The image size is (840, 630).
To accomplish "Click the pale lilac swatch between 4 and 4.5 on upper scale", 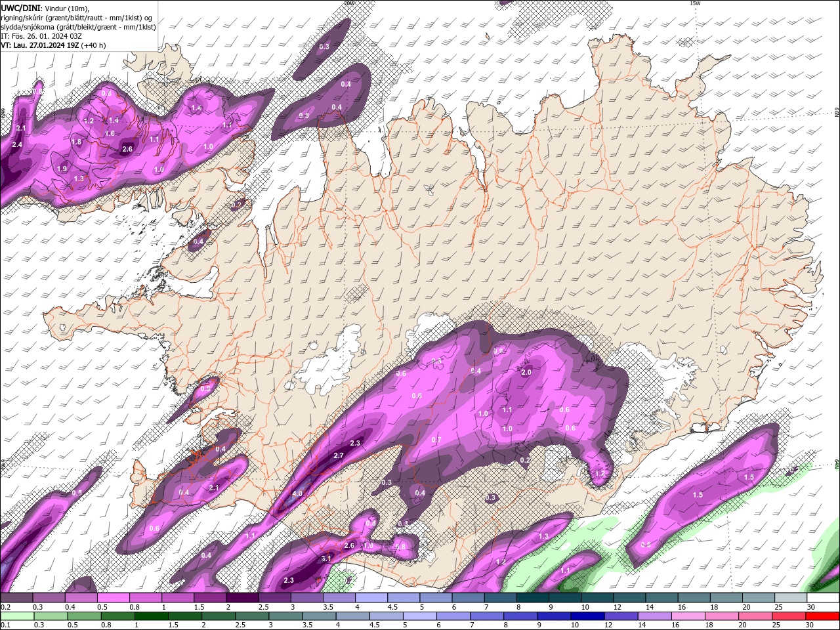I will point(370,598).
